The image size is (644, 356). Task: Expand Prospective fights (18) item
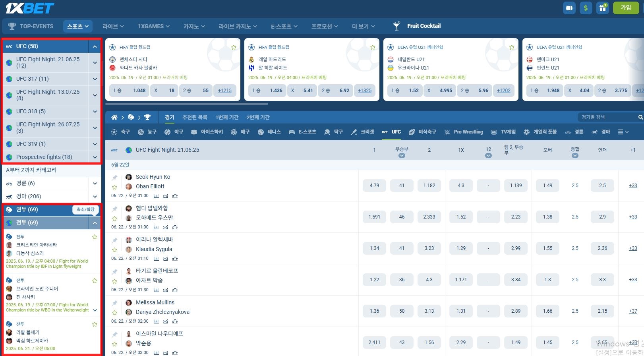click(x=95, y=157)
